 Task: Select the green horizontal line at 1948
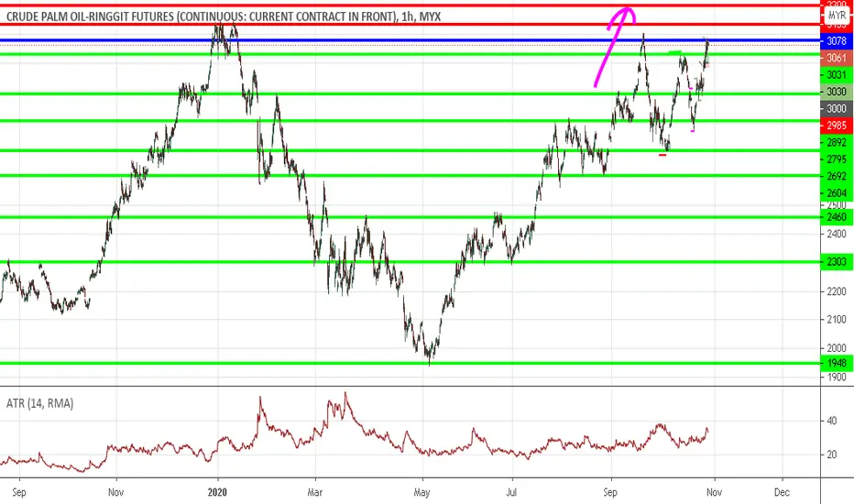(x=410, y=364)
